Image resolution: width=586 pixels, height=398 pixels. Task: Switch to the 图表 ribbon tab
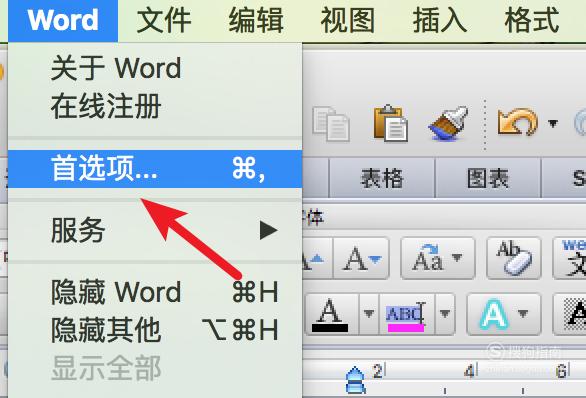pos(488,178)
